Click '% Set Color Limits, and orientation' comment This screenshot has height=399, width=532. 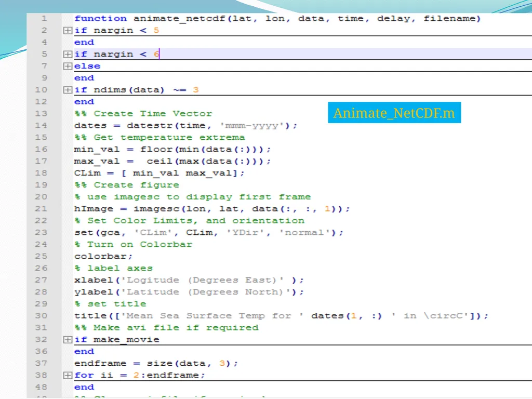click(189, 220)
